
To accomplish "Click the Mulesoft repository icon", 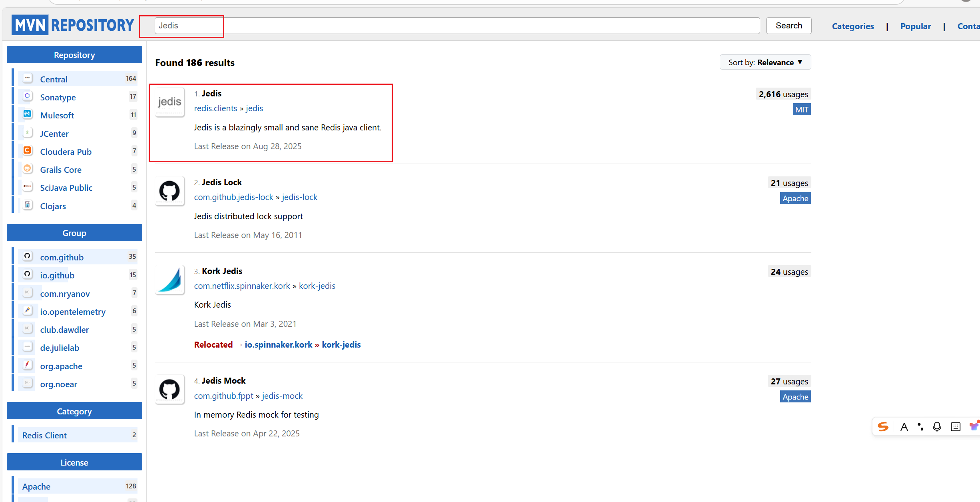I will (x=27, y=114).
